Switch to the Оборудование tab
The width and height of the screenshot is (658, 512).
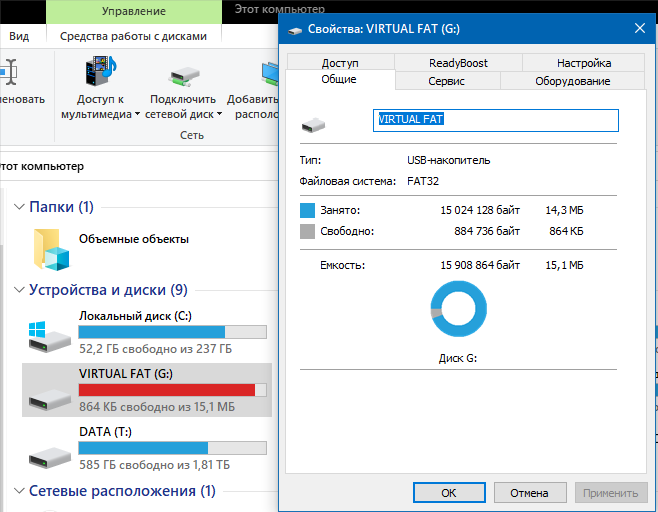click(572, 81)
